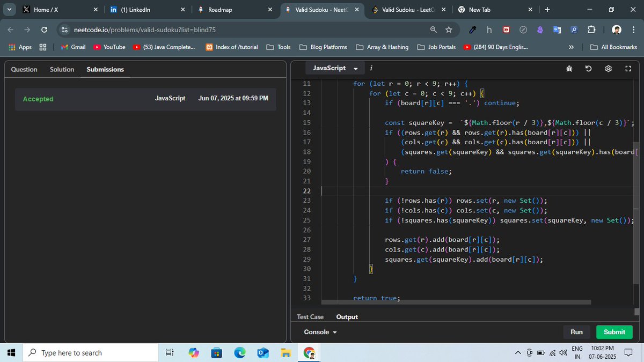This screenshot has width=644, height=362.
Task: Open the Array & Hashing bookmark folder
Action: [382, 47]
